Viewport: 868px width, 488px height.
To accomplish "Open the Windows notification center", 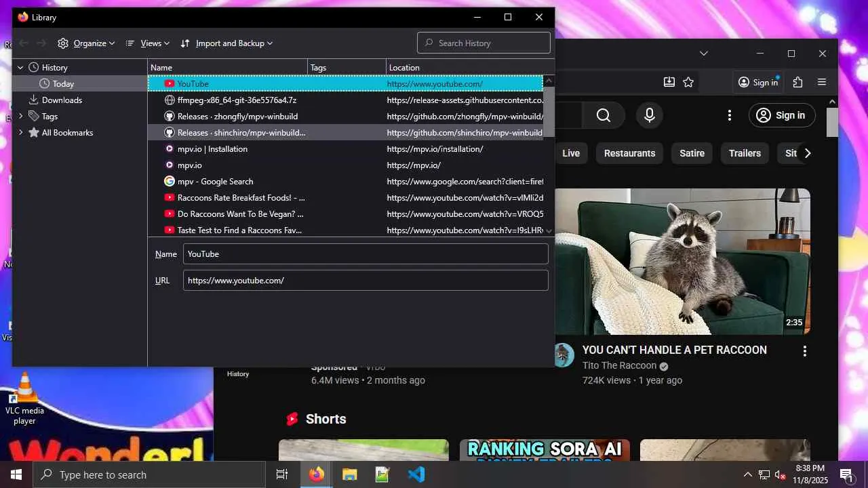I will (846, 474).
